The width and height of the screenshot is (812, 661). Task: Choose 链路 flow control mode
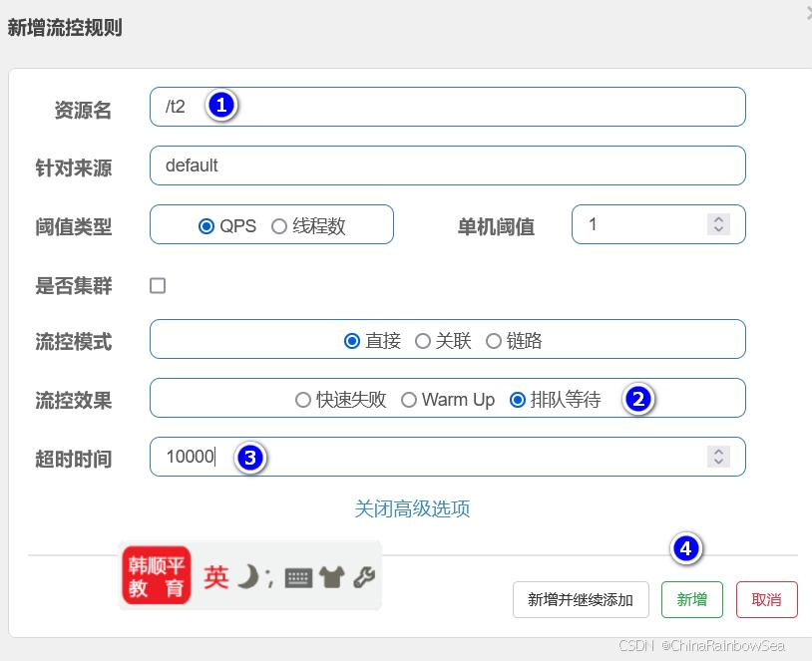[494, 341]
